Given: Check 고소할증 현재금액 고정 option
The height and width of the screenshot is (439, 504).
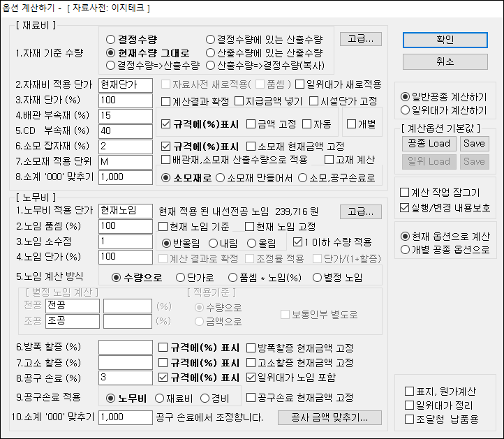Looking at the screenshot, I should (300, 363).
